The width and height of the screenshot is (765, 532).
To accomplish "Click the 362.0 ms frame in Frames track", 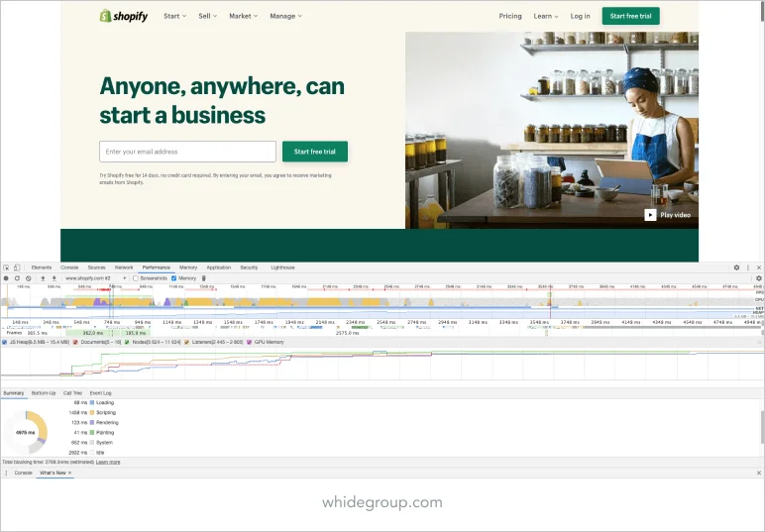I will point(93,333).
